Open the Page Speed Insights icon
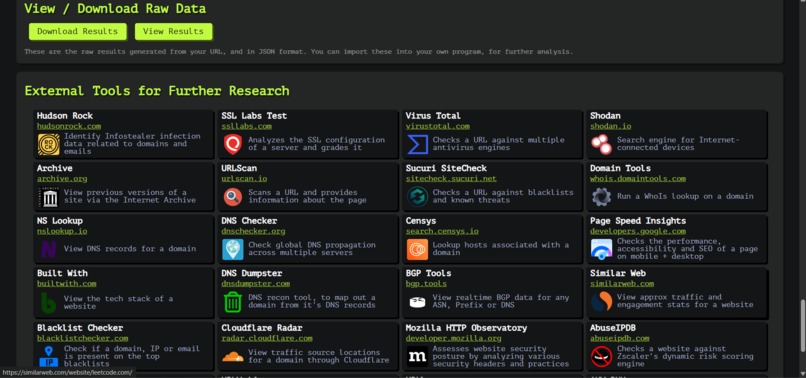Viewport: 806px width, 378px height. (601, 249)
